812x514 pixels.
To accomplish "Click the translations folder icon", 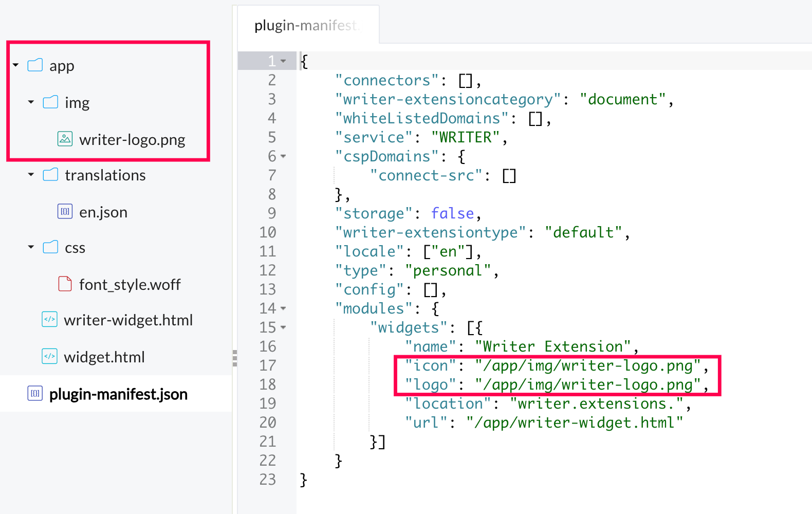I will 50,175.
